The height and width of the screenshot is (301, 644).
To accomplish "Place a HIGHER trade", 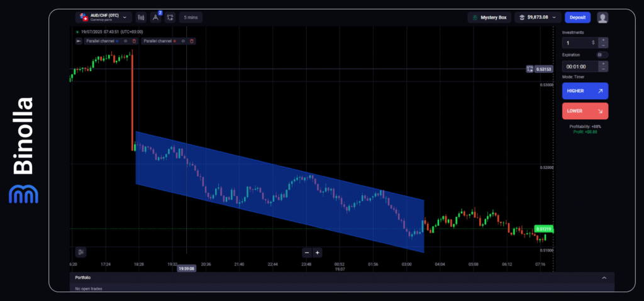I will (x=585, y=91).
